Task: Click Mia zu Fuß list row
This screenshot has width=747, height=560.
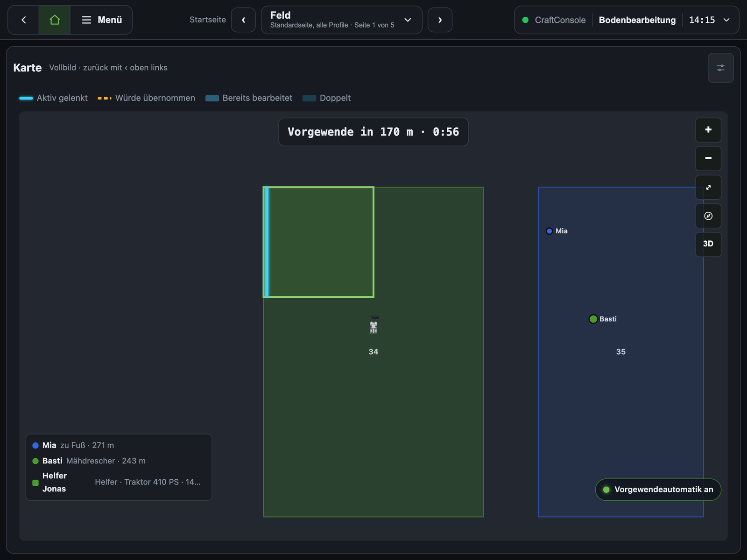Action: click(119, 445)
